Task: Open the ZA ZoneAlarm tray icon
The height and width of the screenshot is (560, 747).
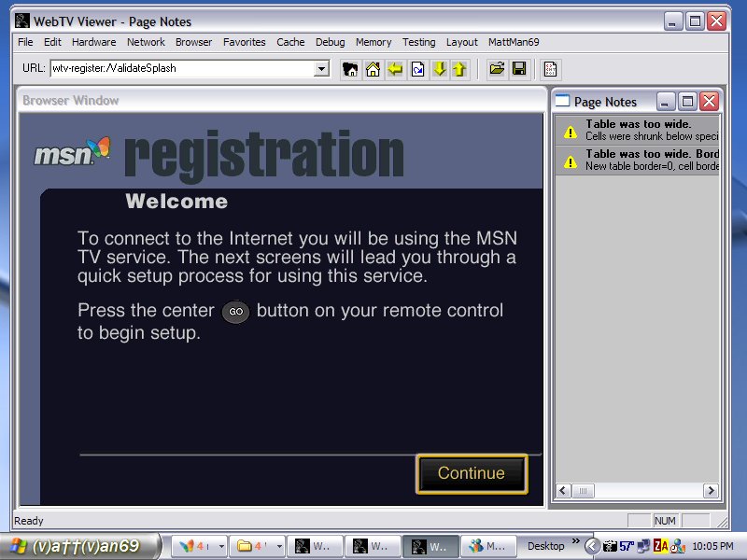Action: (x=660, y=546)
